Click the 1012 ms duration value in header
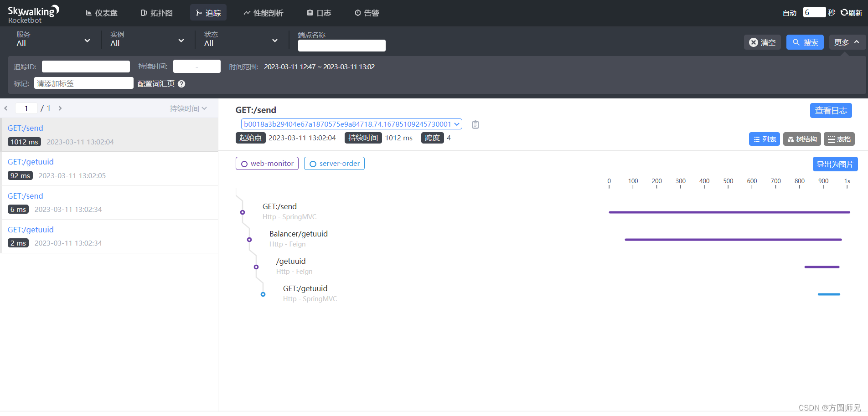This screenshot has width=868, height=416. (398, 138)
